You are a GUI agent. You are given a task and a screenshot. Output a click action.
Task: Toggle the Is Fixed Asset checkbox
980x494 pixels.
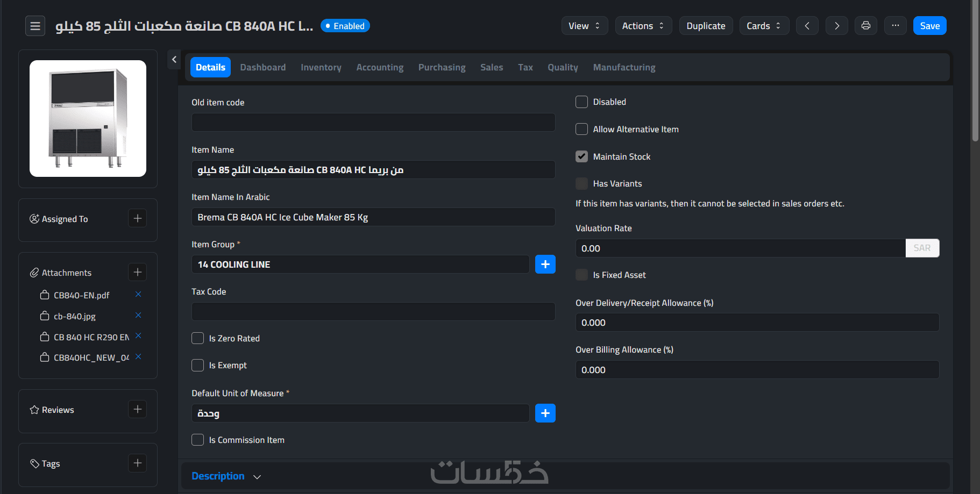pyautogui.click(x=581, y=275)
